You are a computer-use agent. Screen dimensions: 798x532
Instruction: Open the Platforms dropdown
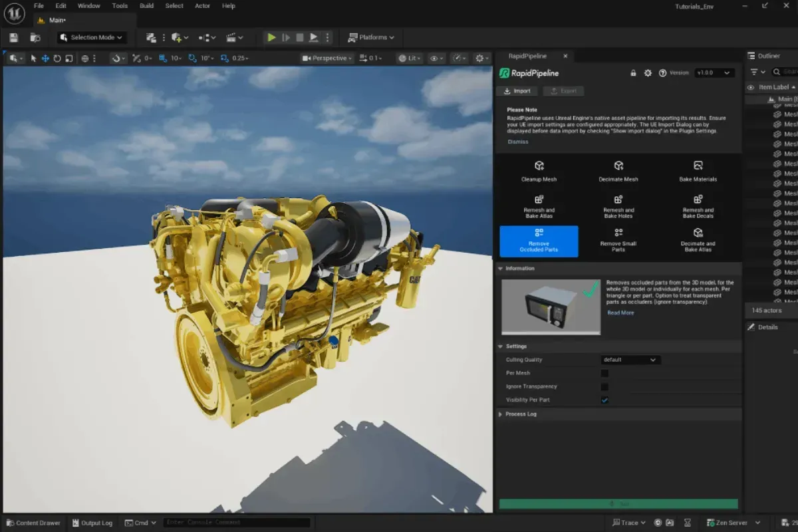(x=372, y=38)
